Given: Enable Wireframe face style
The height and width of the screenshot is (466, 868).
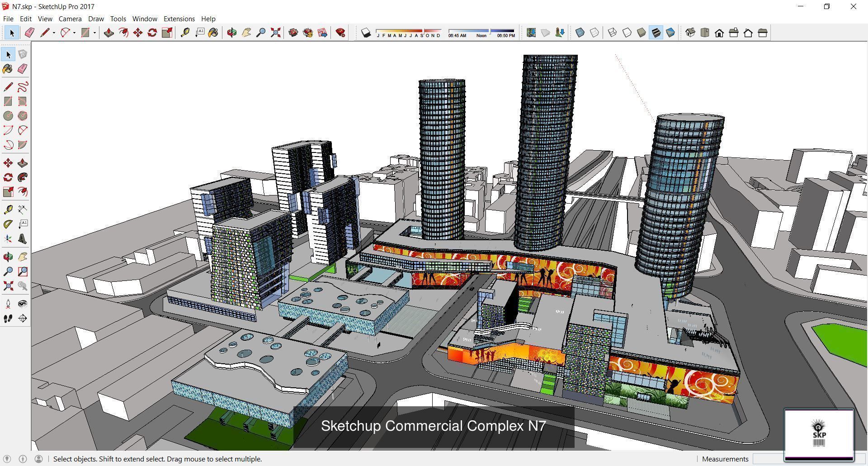Looking at the screenshot, I should [613, 33].
